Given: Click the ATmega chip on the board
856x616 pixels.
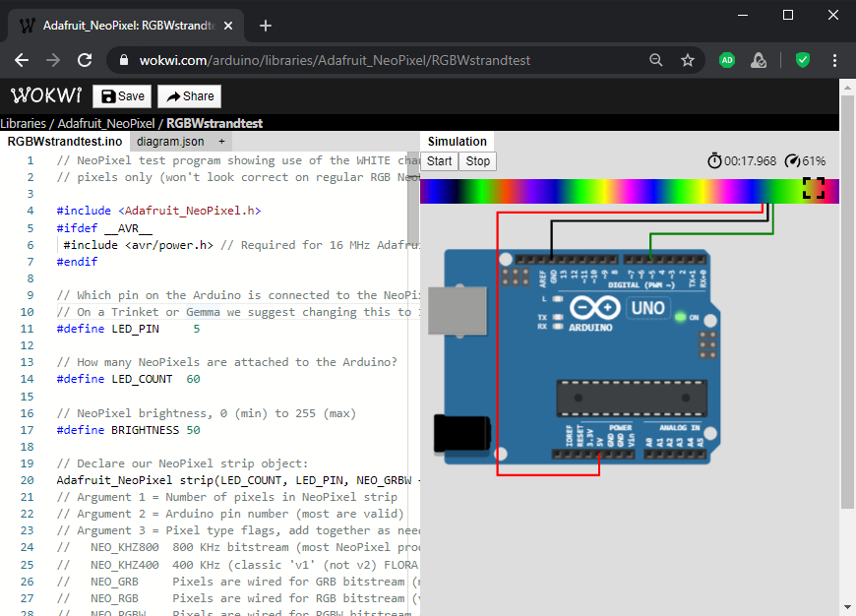Looking at the screenshot, I should (x=632, y=398).
